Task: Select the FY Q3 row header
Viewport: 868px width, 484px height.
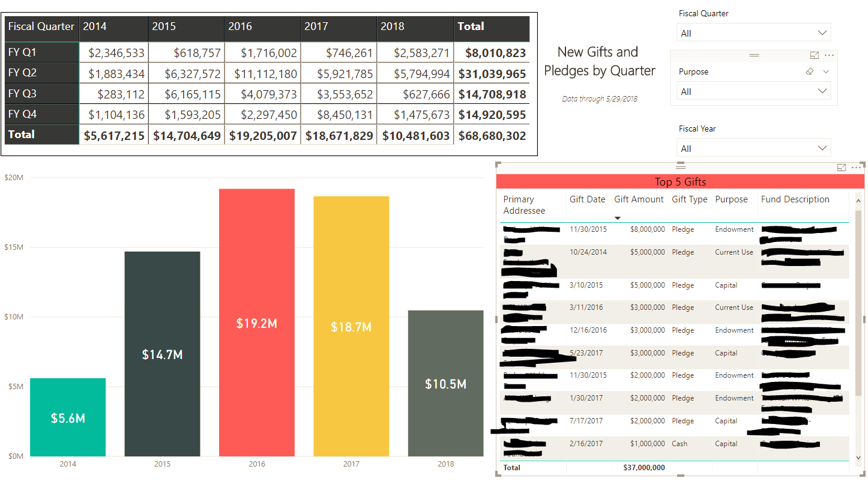Action: tap(42, 94)
